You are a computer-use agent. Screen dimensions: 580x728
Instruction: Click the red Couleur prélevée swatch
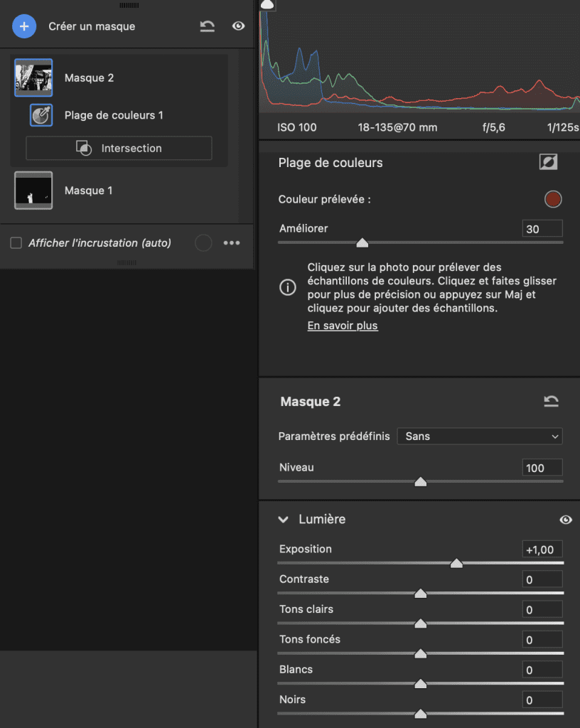pyautogui.click(x=552, y=200)
